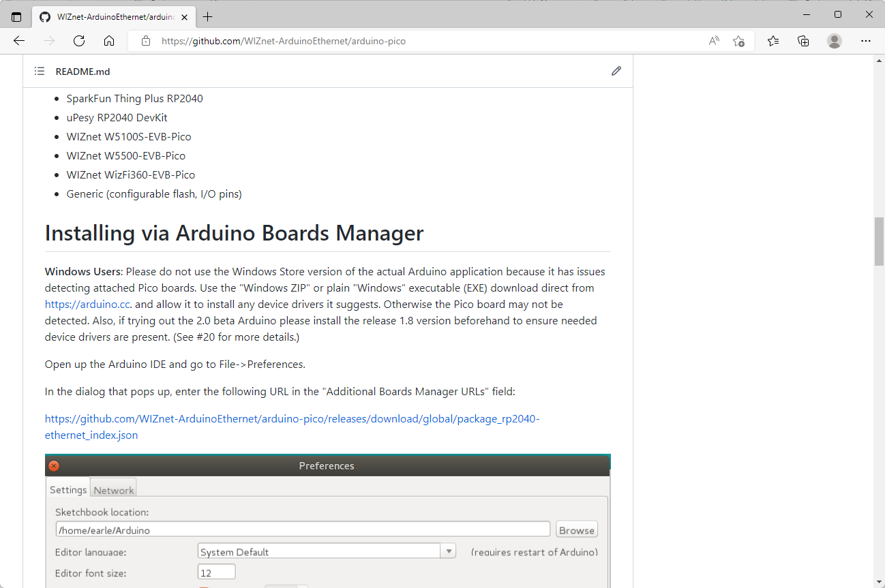Click the bold 'Windows Users' text

pyautogui.click(x=82, y=271)
